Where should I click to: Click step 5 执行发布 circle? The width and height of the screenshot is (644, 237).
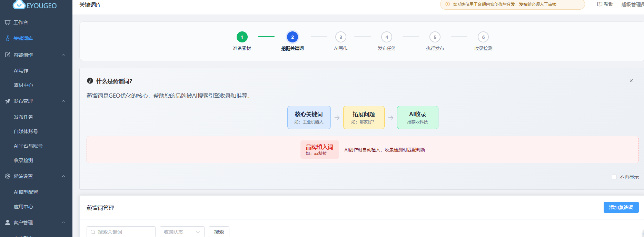point(435,37)
